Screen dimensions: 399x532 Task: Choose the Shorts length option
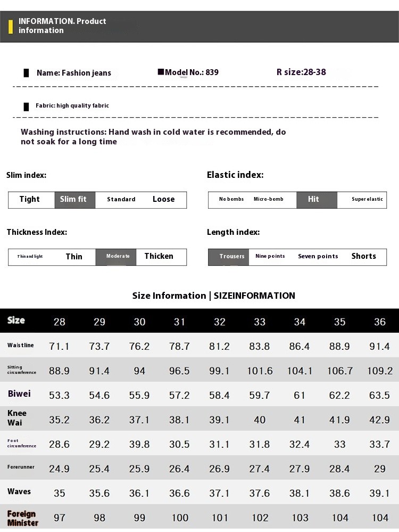coord(363,256)
